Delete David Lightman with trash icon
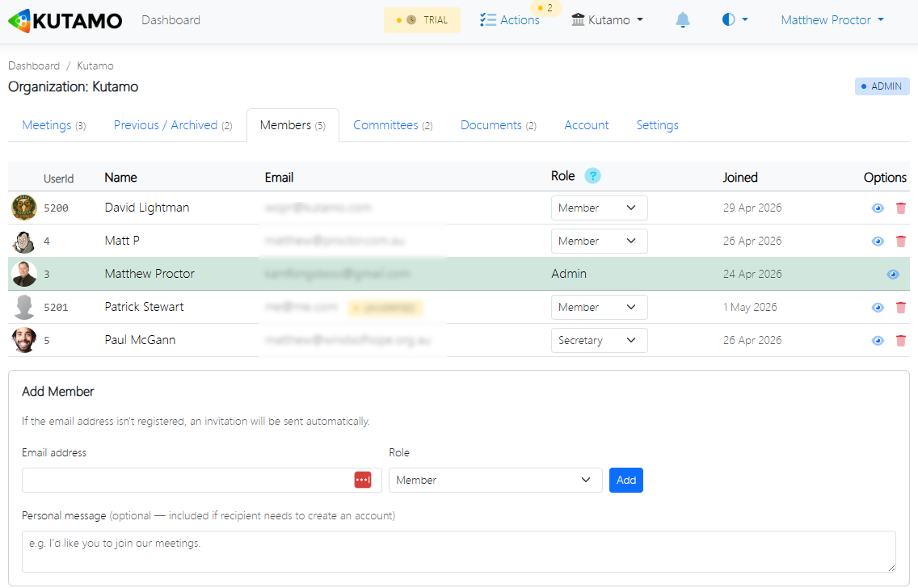The image size is (918, 588). 901,208
